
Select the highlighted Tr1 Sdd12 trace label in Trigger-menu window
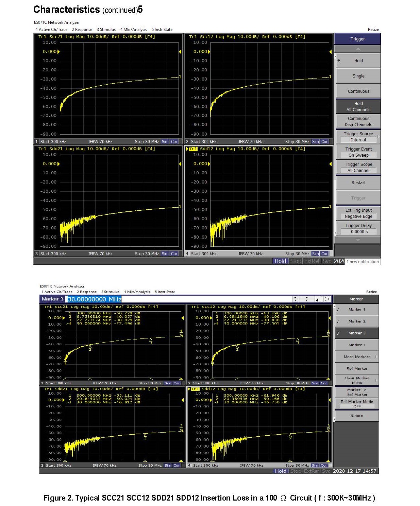(193, 149)
